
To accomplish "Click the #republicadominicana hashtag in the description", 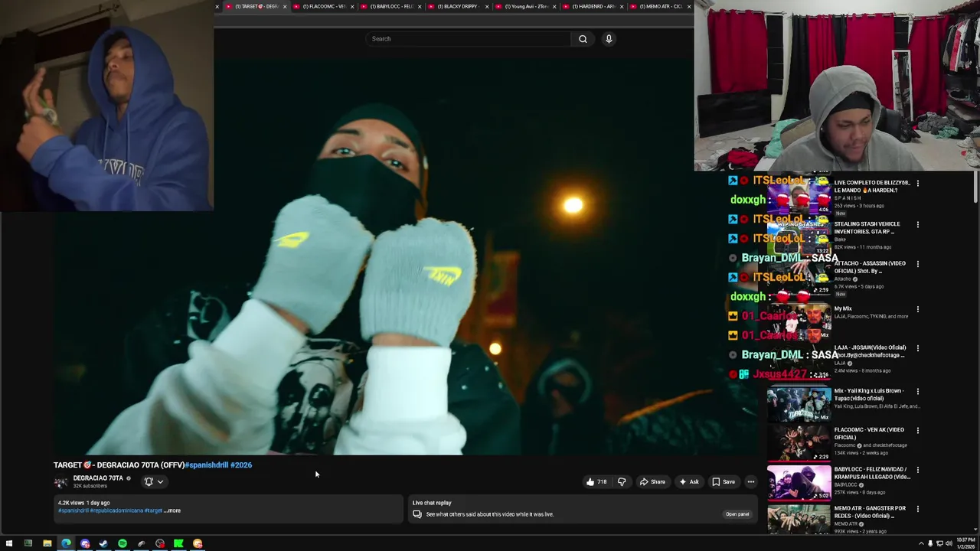I will [x=116, y=510].
